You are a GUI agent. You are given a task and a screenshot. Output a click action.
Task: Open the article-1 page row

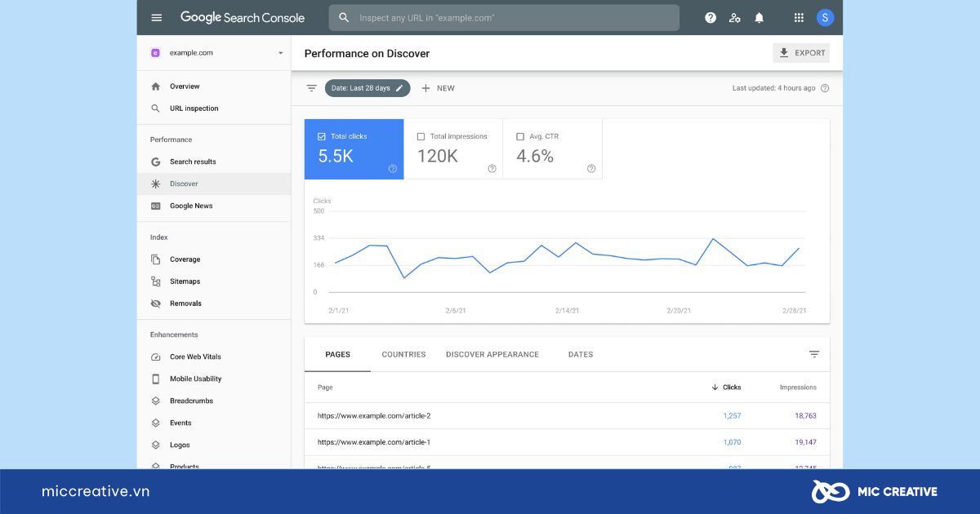coord(567,442)
